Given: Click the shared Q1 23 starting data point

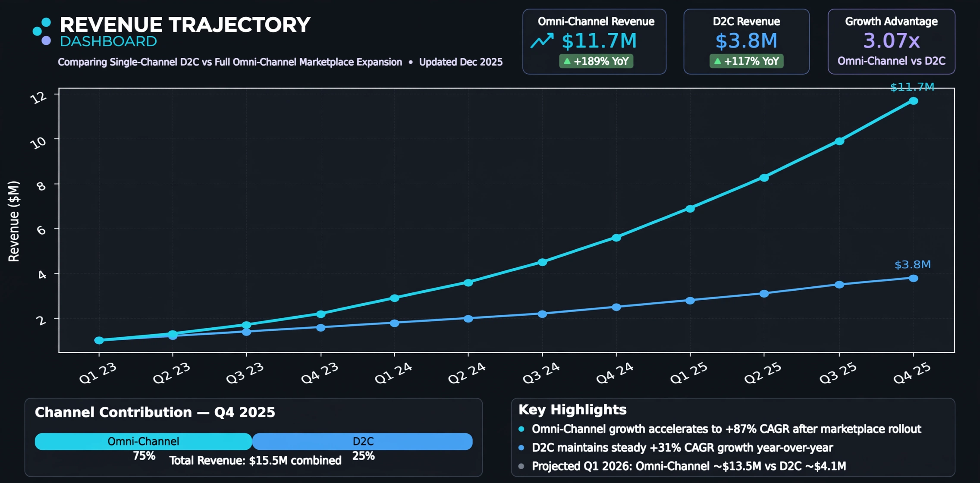Looking at the screenshot, I should click(99, 340).
